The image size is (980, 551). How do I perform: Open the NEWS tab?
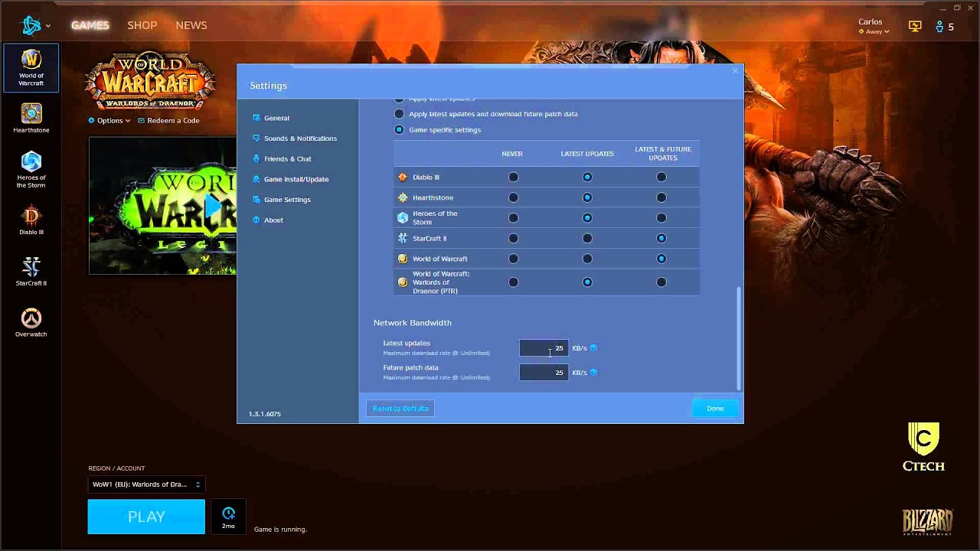pos(191,25)
